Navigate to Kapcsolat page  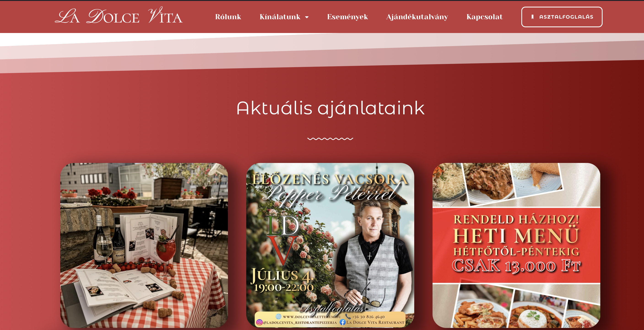484,17
